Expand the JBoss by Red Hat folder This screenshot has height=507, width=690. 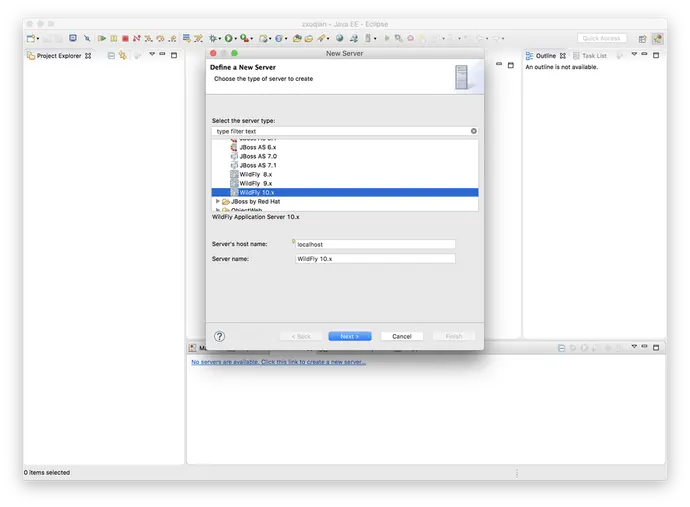pos(217,201)
